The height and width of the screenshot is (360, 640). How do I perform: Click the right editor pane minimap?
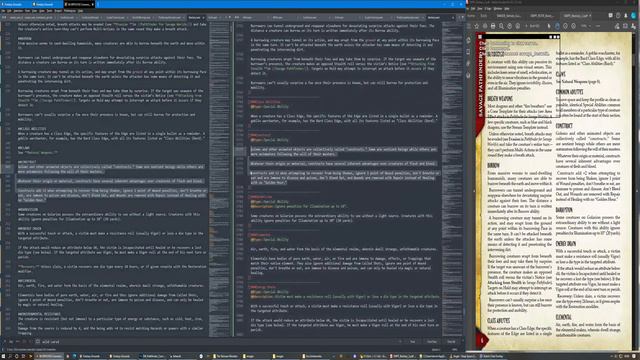click(452, 179)
